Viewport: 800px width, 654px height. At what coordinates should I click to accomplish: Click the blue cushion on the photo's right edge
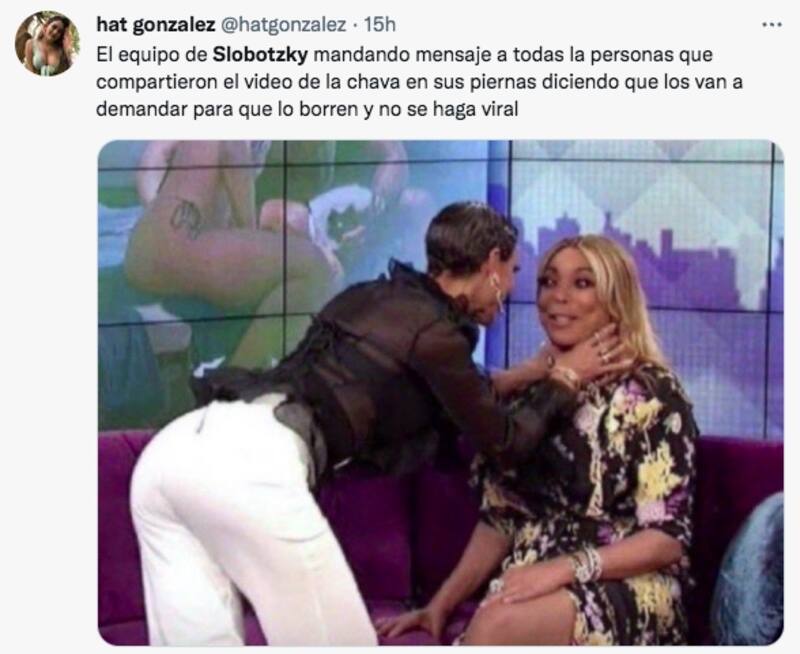(749, 569)
